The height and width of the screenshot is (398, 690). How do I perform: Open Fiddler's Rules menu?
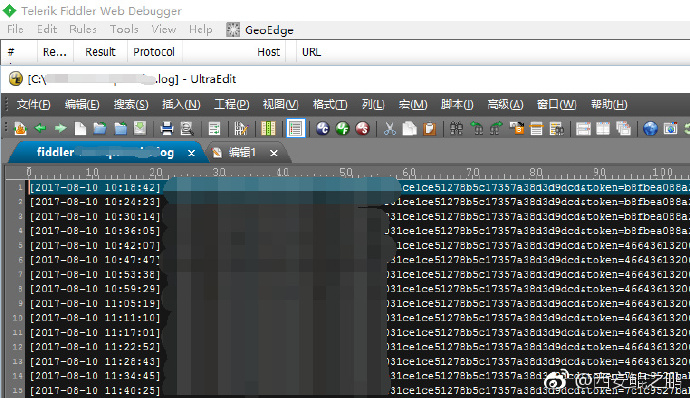click(x=83, y=29)
